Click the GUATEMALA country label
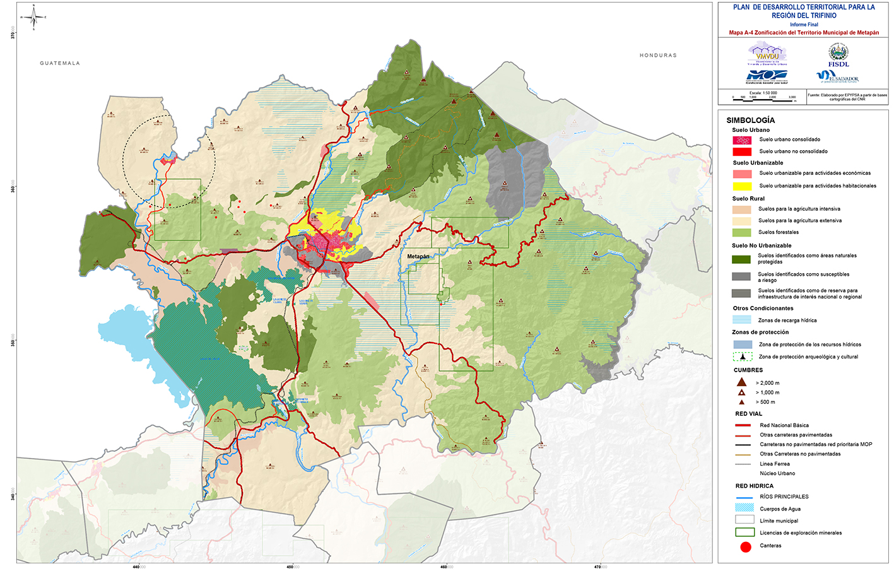 pos(60,63)
